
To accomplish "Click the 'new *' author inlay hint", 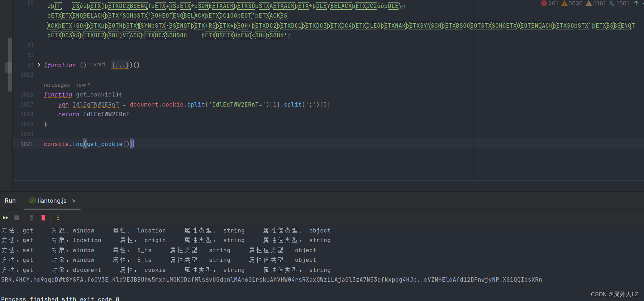I will [82, 85].
